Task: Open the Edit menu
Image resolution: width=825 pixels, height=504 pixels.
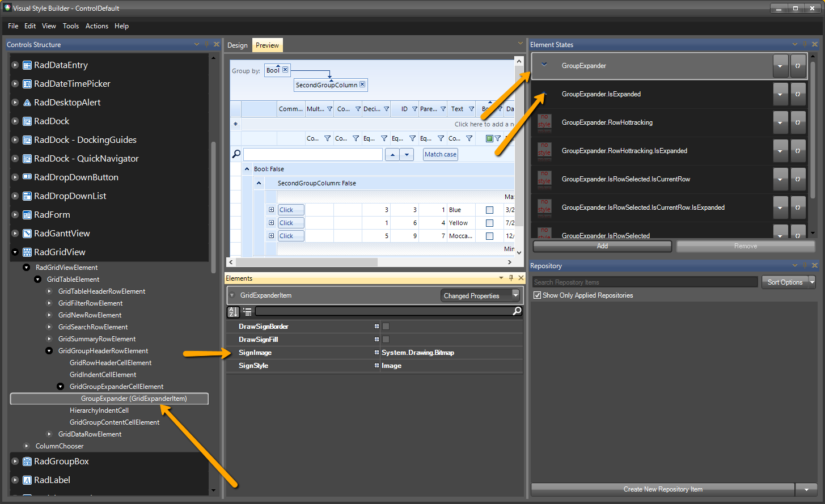Action: [30, 26]
